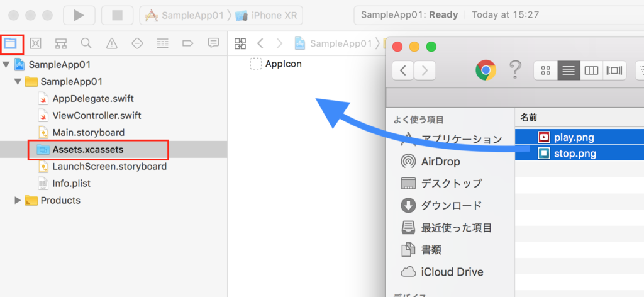The image size is (644, 297).
Task: Switch Finder to list view
Action: pos(569,70)
